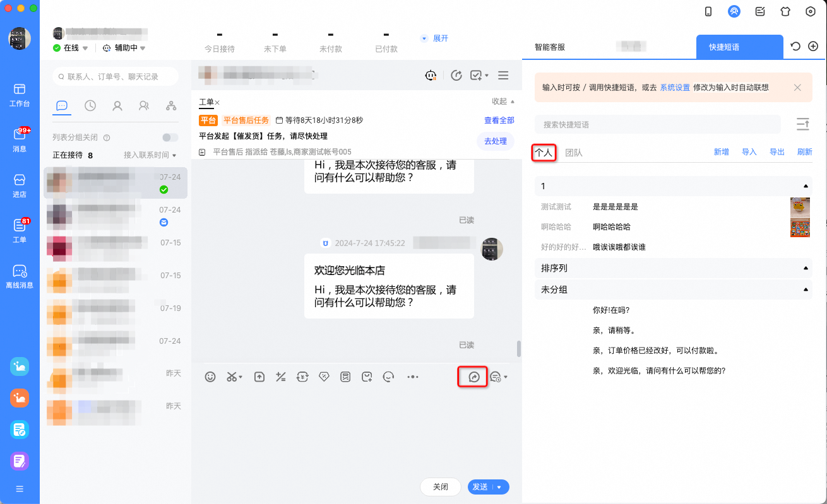Click 新增 to add a phrase
Image resolution: width=827 pixels, height=504 pixels.
722,152
